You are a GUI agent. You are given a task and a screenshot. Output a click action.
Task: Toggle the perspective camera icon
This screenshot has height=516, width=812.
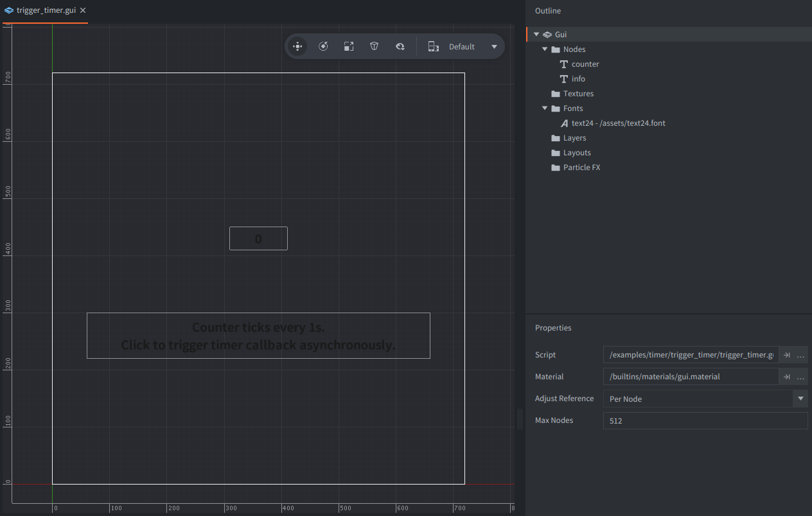tap(374, 46)
